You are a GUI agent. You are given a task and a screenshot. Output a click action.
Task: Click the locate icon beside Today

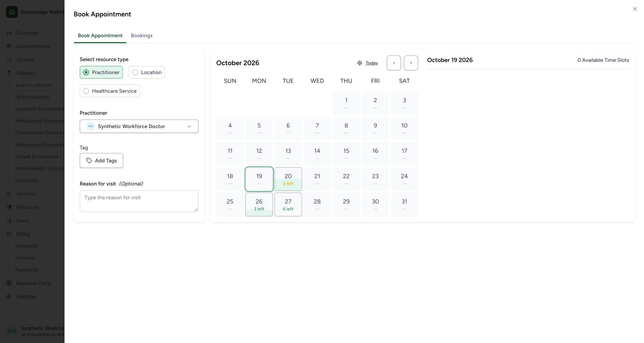360,63
